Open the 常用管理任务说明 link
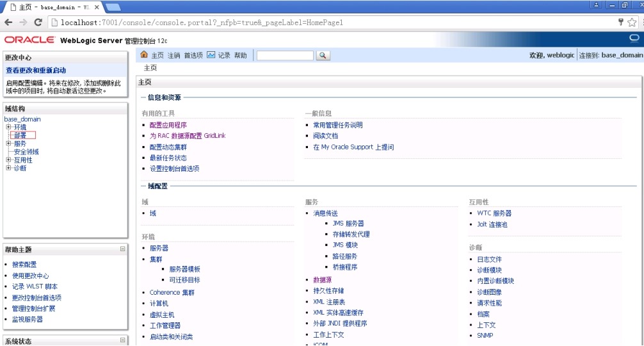The width and height of the screenshot is (644, 346). tap(338, 126)
